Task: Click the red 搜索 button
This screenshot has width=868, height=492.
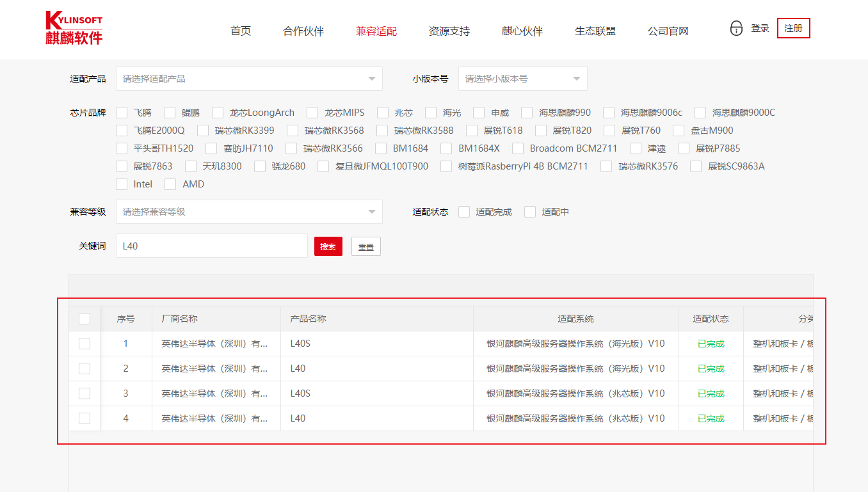Action: (x=328, y=246)
